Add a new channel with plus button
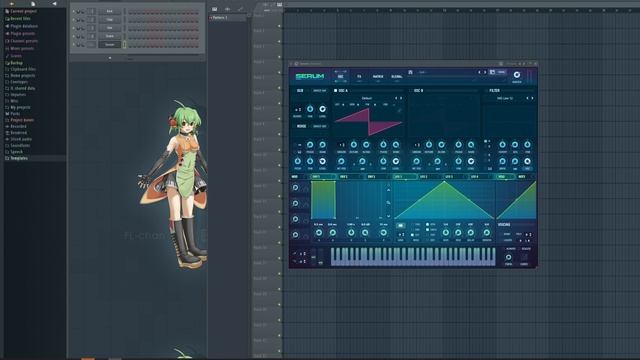 click(x=110, y=58)
